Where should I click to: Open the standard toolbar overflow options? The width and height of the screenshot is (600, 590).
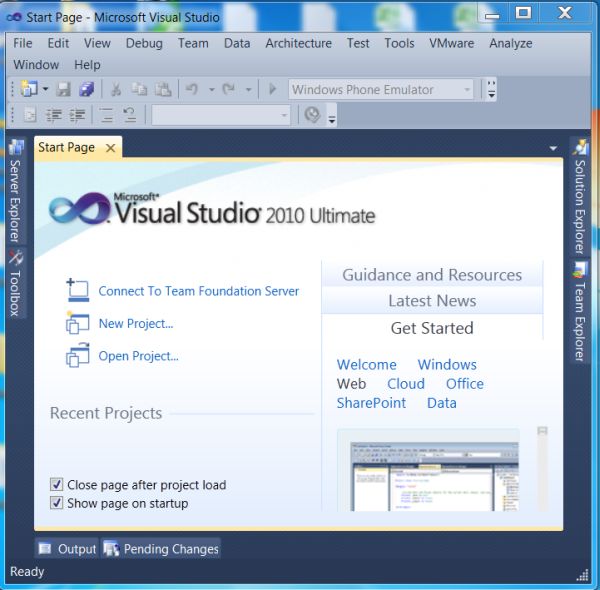491,90
